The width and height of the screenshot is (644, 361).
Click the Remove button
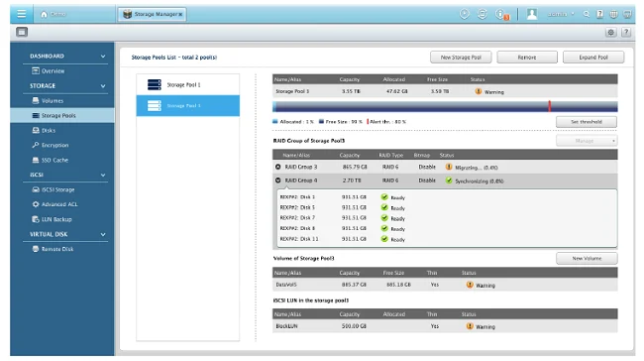527,58
